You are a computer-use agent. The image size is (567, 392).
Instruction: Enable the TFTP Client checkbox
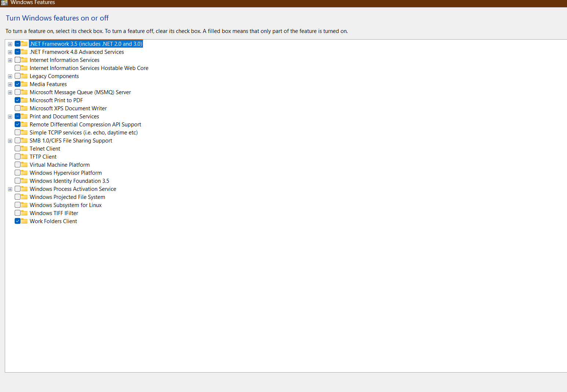tap(18, 156)
